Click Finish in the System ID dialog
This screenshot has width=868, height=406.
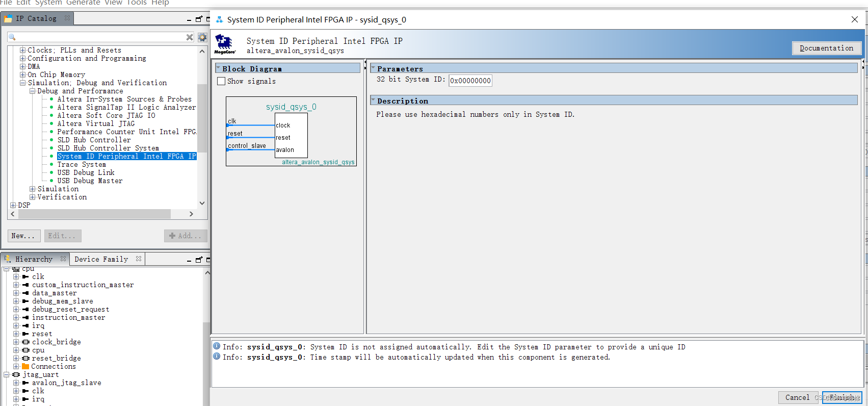(842, 397)
